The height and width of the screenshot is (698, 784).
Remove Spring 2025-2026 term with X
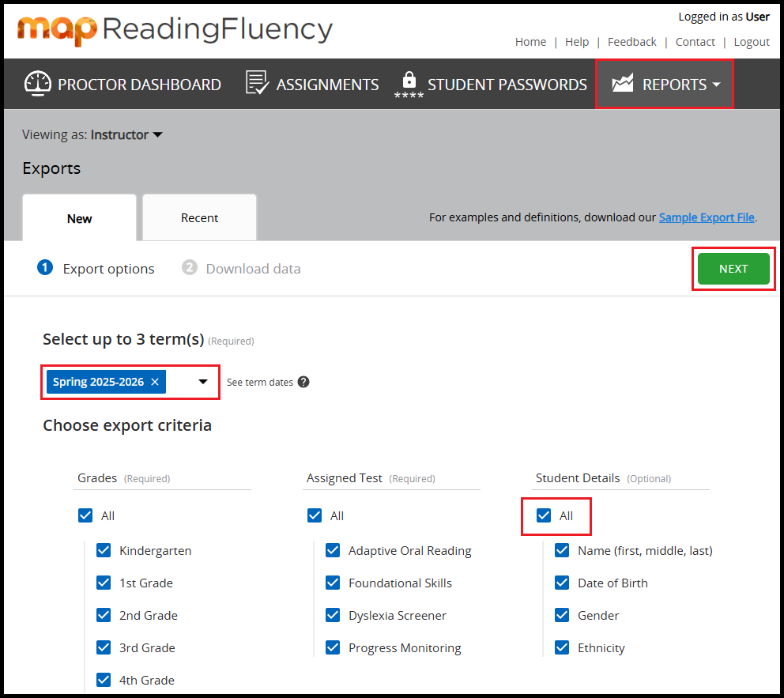pyautogui.click(x=155, y=382)
